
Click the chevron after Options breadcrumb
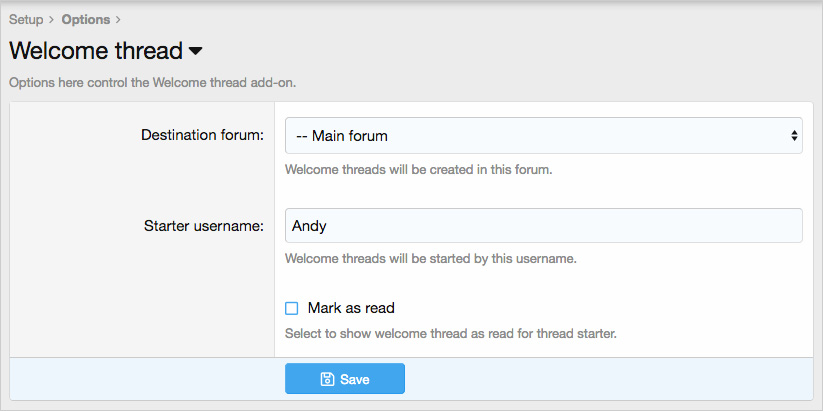tap(118, 19)
